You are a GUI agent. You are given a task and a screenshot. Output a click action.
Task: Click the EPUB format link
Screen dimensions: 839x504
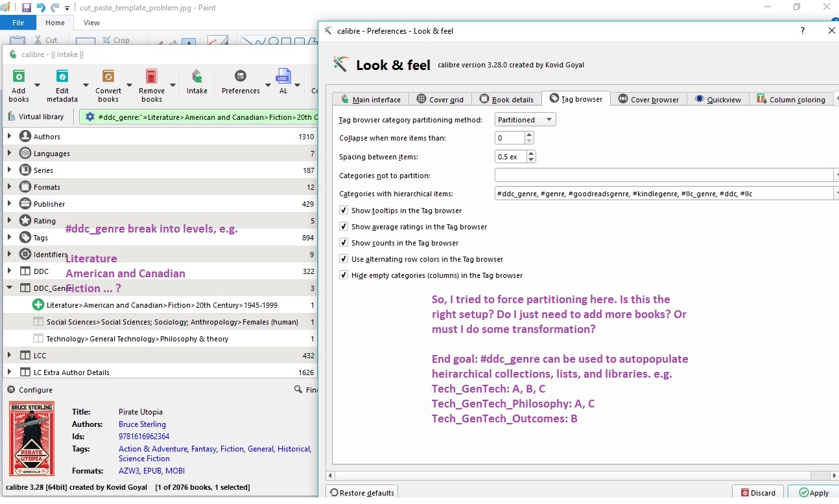[153, 471]
